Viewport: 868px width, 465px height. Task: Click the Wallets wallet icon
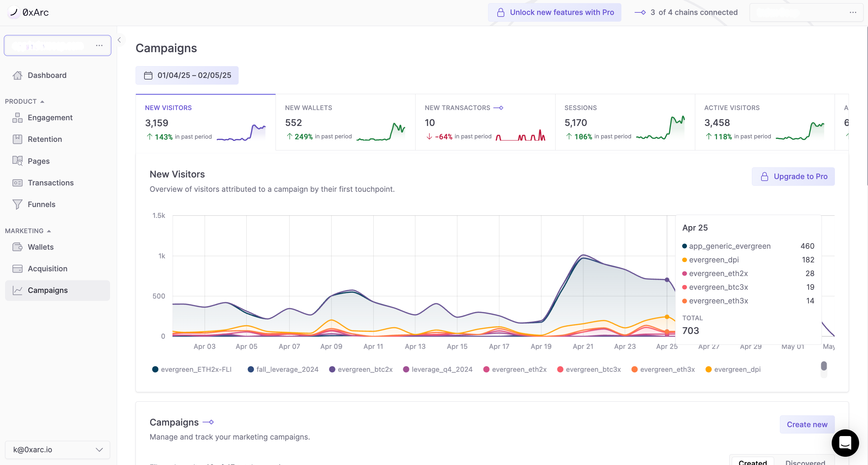17,247
